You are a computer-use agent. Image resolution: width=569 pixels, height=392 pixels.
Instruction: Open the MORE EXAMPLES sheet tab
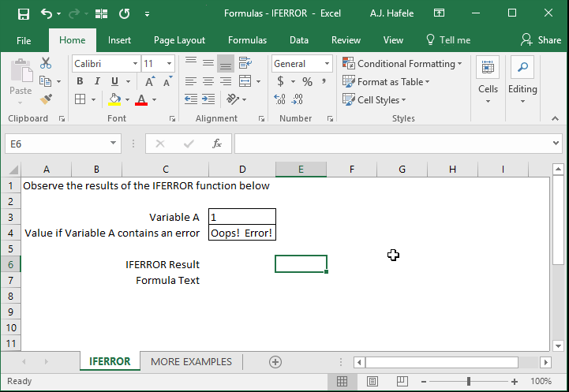[191, 361]
